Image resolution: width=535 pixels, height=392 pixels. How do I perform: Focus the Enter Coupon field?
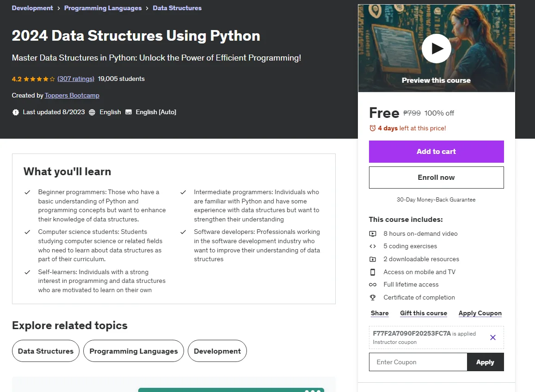[x=418, y=362]
